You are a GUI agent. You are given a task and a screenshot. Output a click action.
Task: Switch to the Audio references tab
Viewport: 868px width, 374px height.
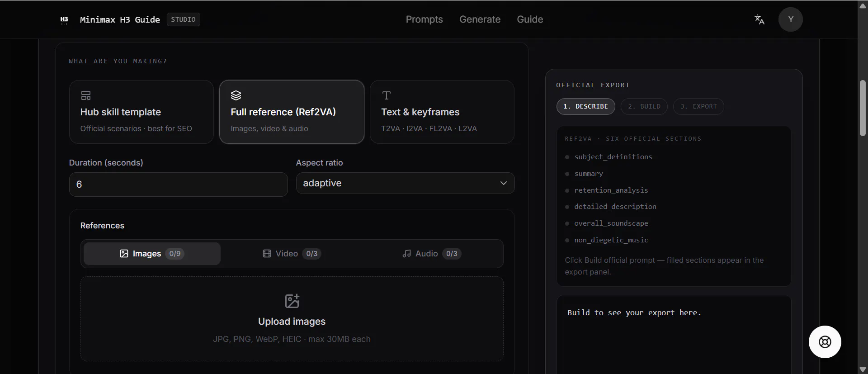pos(431,254)
